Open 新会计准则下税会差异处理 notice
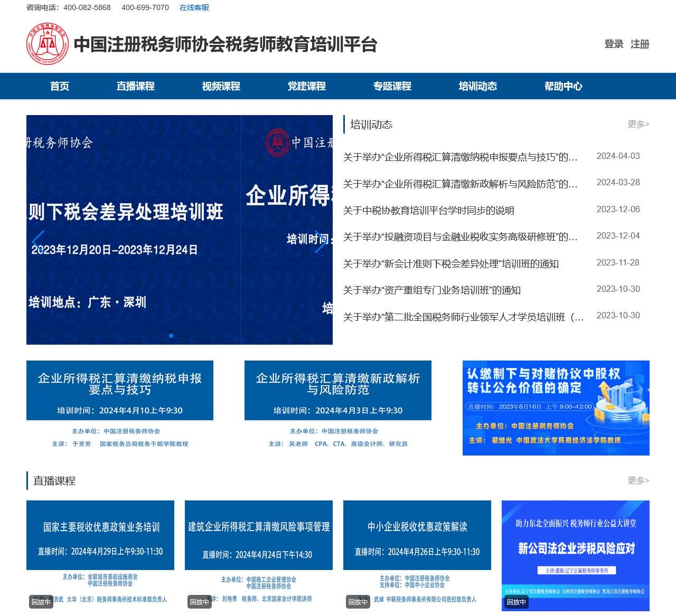 point(451,264)
